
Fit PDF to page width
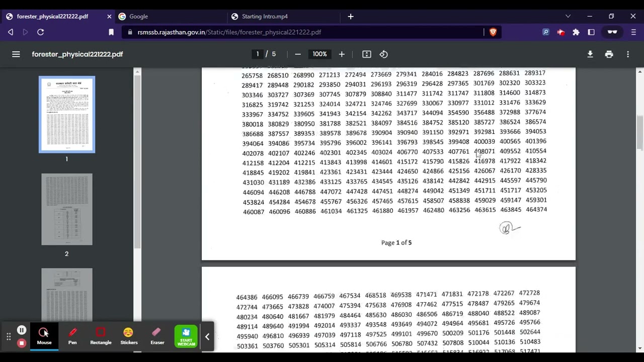click(x=367, y=54)
